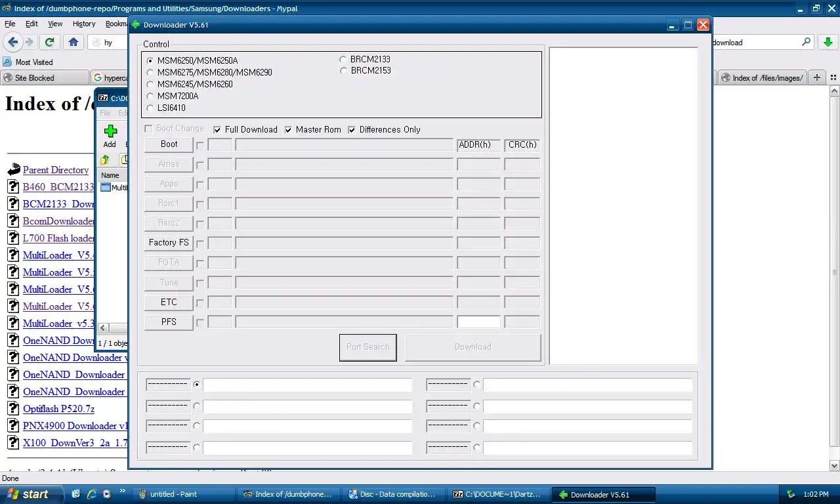This screenshot has width=840, height=504.
Task: Click the PFS file button
Action: click(x=169, y=322)
